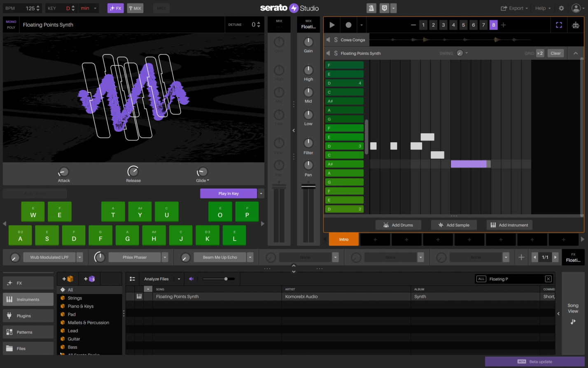Expand the song panel to fullscreen
The height and width of the screenshot is (368, 588).
(559, 25)
